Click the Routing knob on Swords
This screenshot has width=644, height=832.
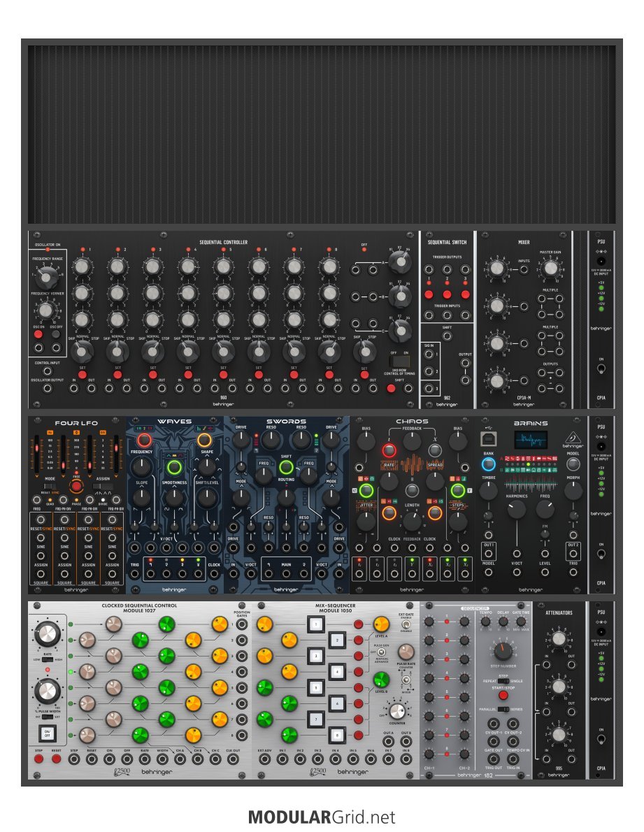[x=286, y=498]
